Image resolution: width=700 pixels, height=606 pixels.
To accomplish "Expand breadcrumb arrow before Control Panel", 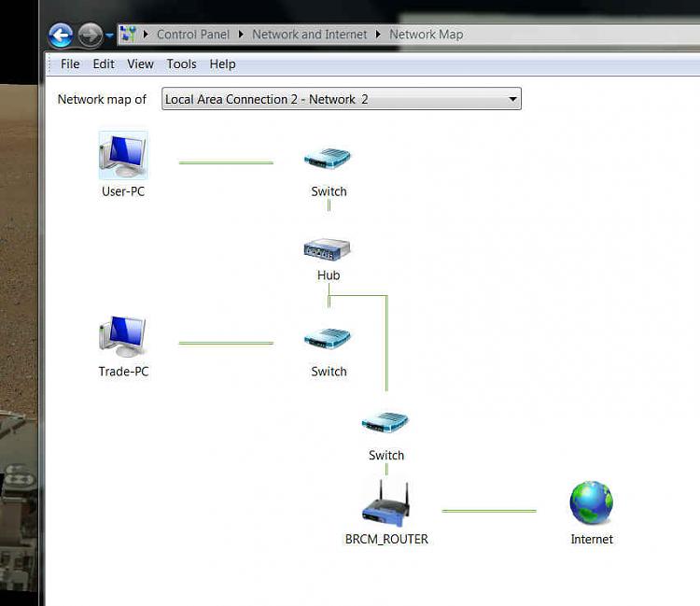I will (x=146, y=34).
